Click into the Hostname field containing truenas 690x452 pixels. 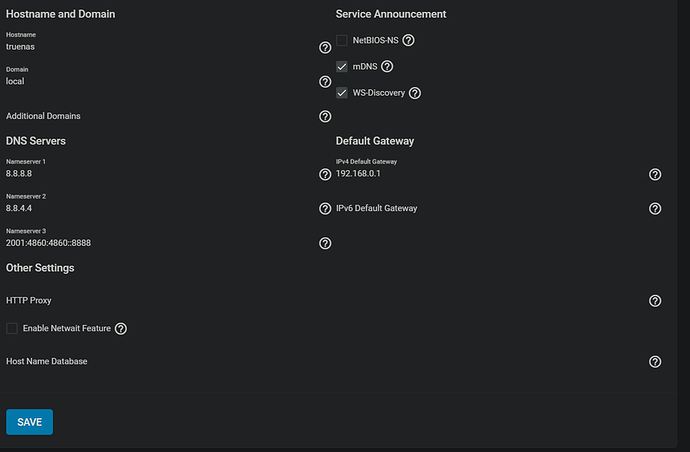pyautogui.click(x=161, y=47)
